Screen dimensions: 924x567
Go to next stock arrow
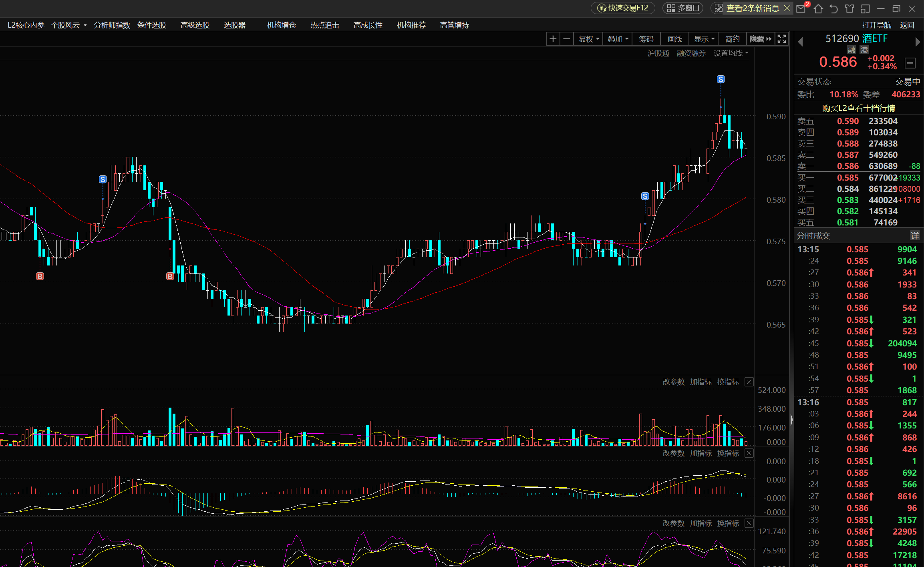(918, 42)
